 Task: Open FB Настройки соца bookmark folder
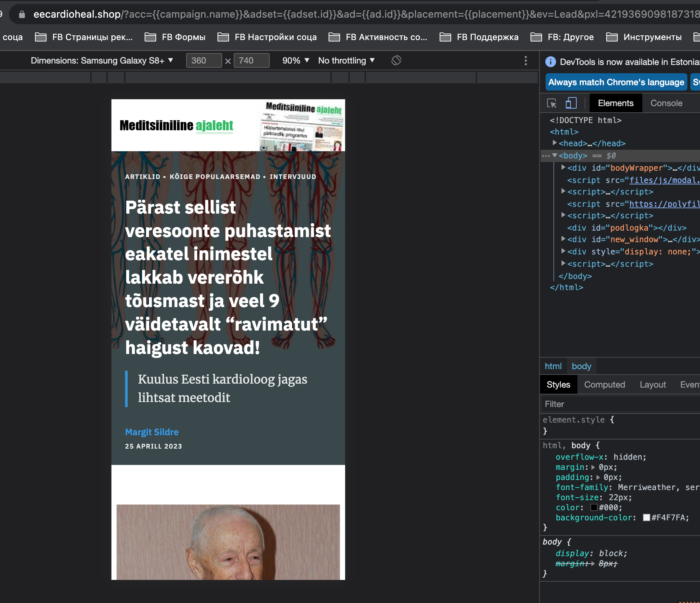point(267,37)
